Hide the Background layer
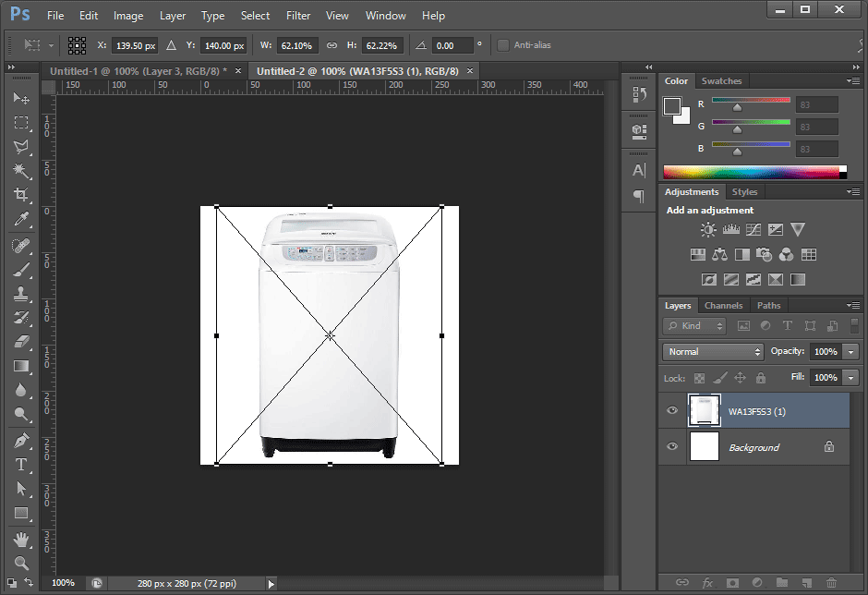Screen dimensions: 868x595 pyautogui.click(x=671, y=447)
